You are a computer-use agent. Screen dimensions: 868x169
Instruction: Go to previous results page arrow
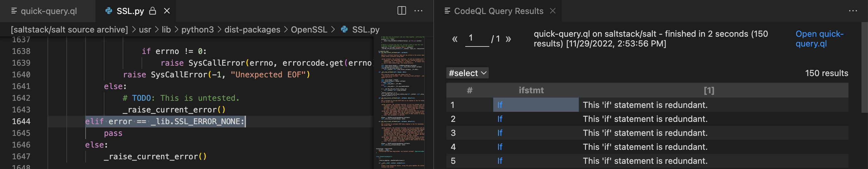tap(455, 39)
